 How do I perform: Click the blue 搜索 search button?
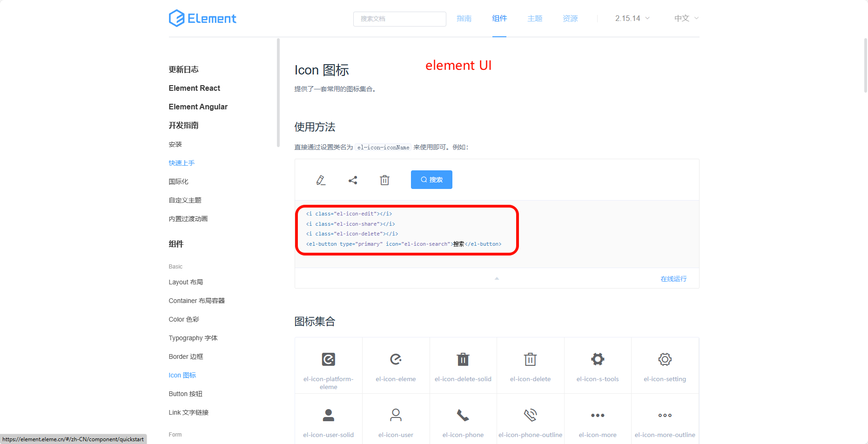[x=431, y=180]
